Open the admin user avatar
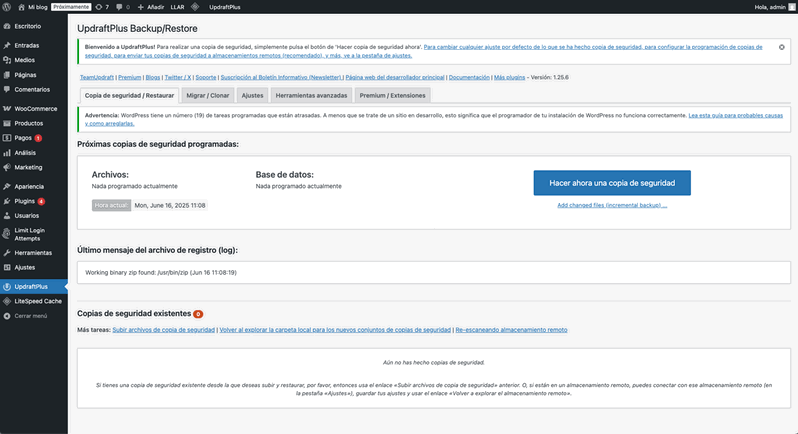Screen dimensions: 798x434 791,7
